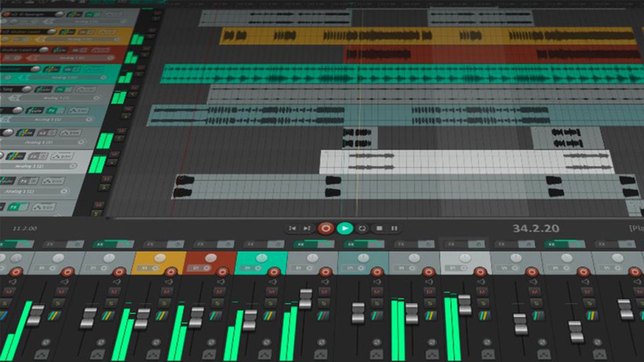The height and width of the screenshot is (362, 644).
Task: Click the folder indicator at a mixer strip's bottom
Action: click(41, 354)
